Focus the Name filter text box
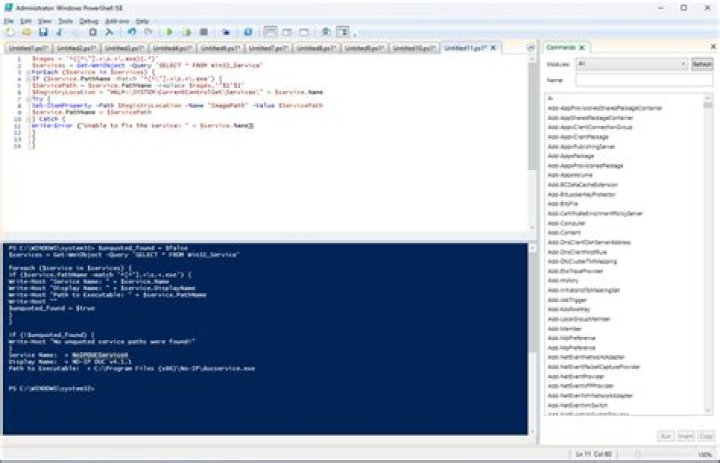The image size is (720, 463). pos(644,80)
